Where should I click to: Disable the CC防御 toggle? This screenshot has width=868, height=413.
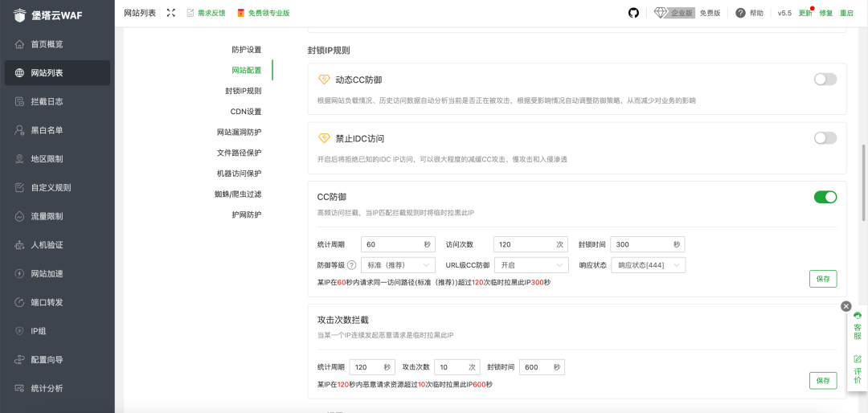point(825,197)
